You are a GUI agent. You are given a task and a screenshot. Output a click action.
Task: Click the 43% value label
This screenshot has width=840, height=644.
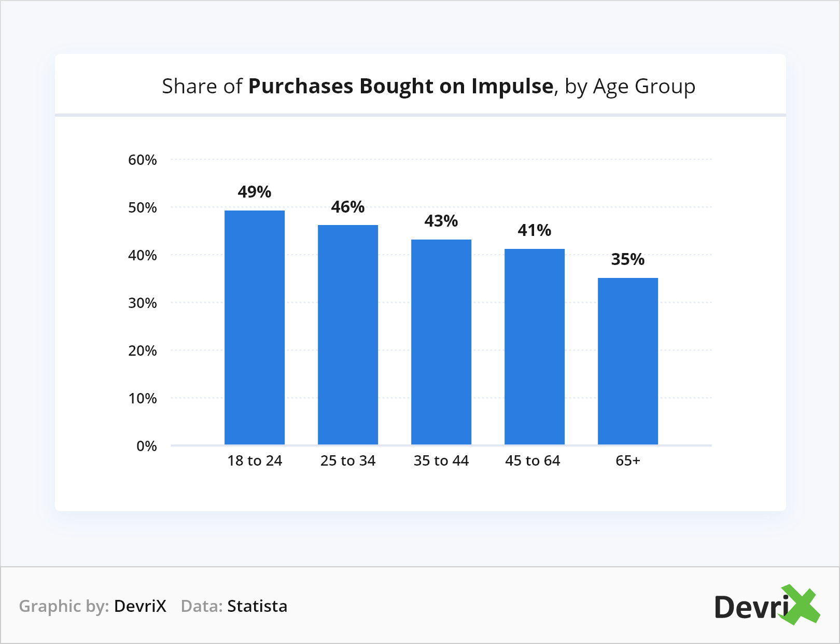click(441, 221)
